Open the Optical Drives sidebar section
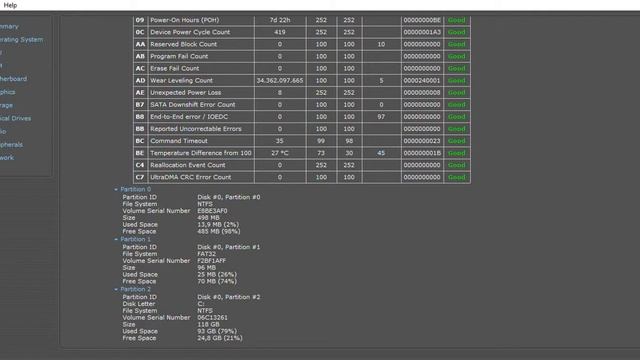640x360 pixels. pyautogui.click(x=16, y=118)
